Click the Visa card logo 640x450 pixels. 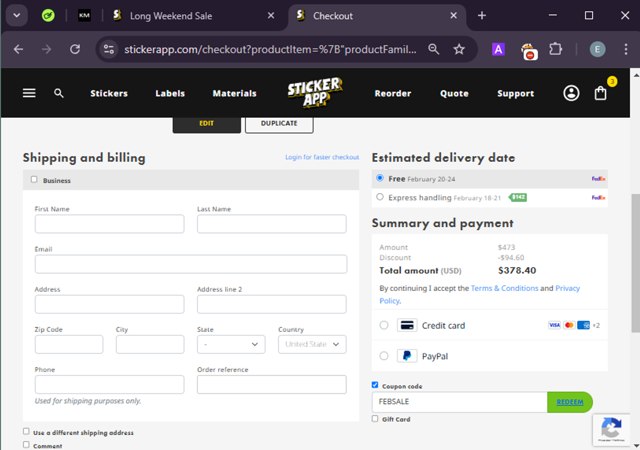click(554, 325)
